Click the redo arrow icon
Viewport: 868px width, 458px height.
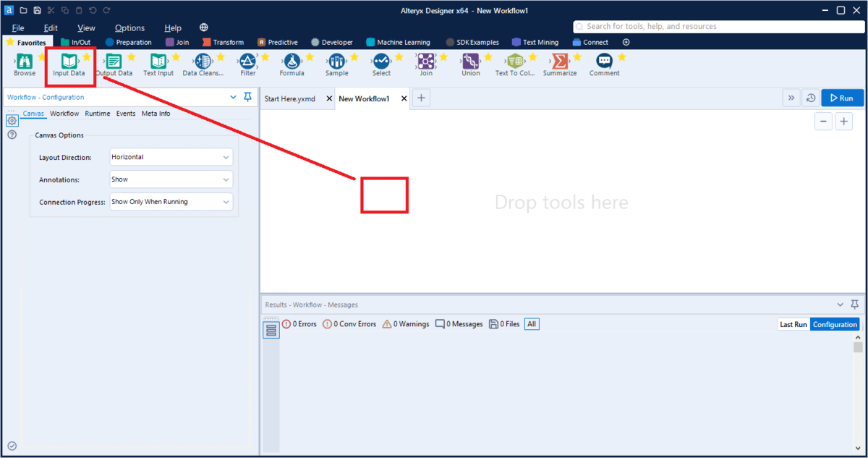click(x=106, y=10)
